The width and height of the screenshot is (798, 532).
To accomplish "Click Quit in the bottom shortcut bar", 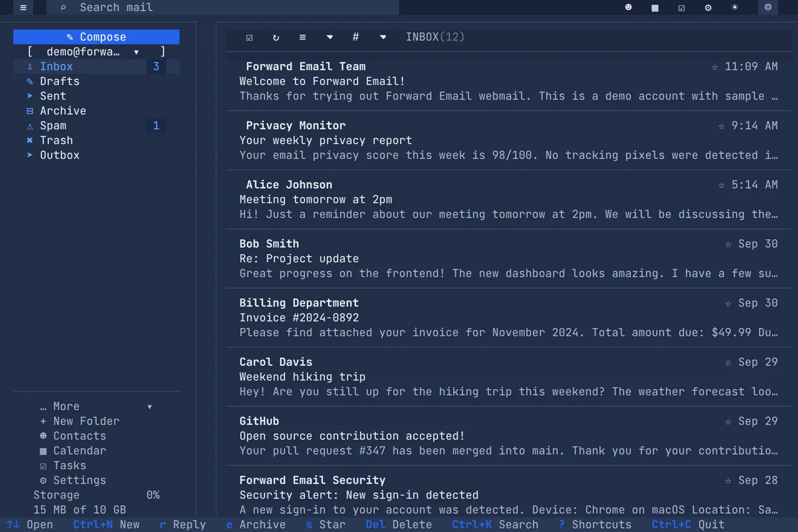I will pos(688,525).
